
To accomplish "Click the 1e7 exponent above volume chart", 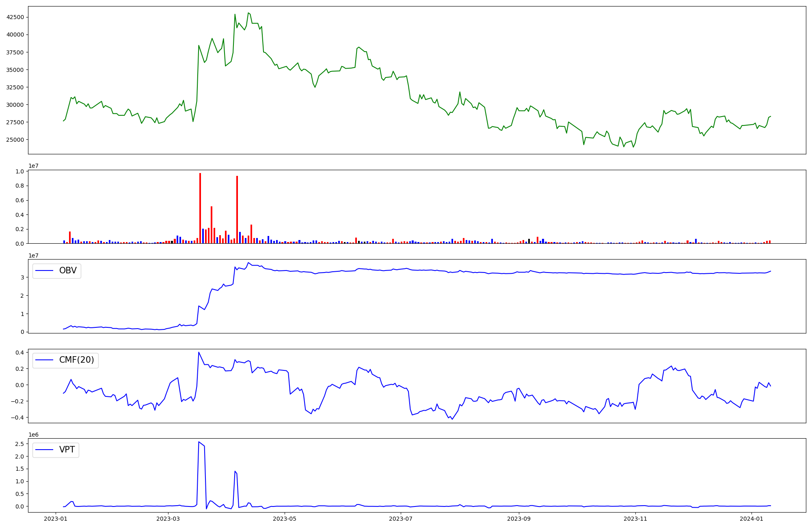I will [x=33, y=166].
